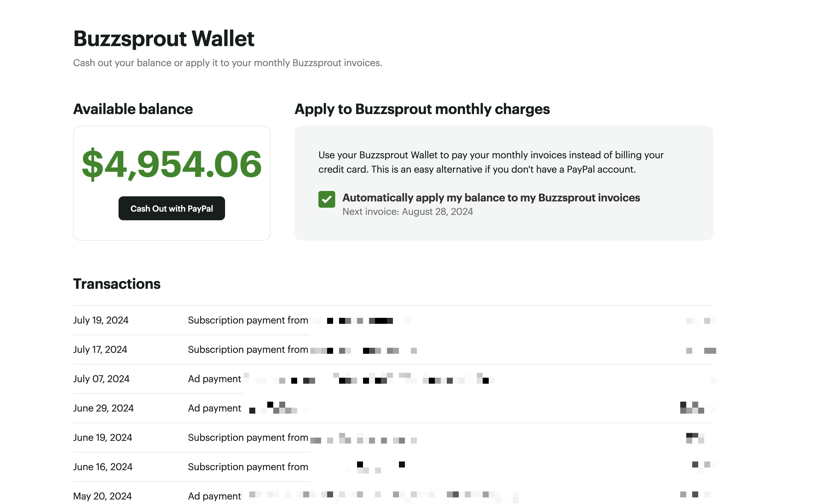The width and height of the screenshot is (823, 504).
Task: Click the Buzzsprout Wallet page title
Action: click(164, 38)
